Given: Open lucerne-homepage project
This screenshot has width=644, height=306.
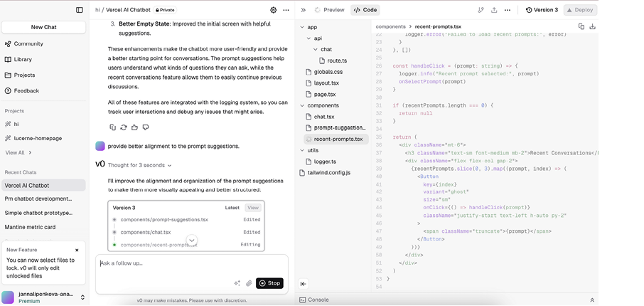Looking at the screenshot, I should (33, 138).
